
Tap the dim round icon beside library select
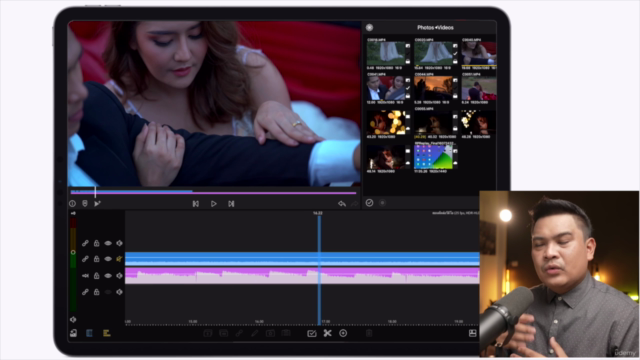click(382, 203)
